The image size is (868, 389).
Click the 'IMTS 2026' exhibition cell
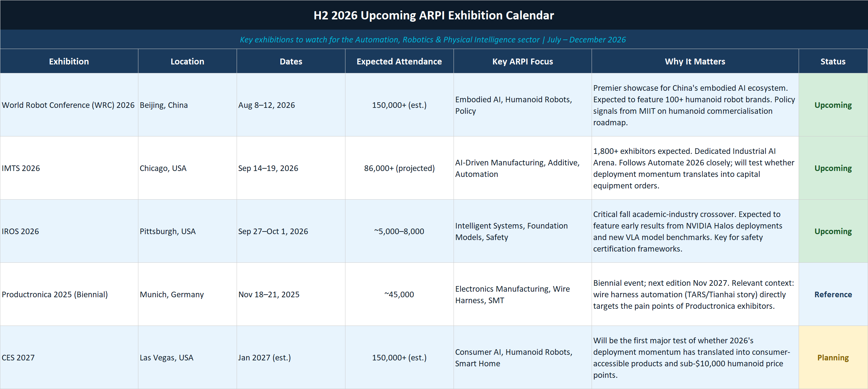69,168
